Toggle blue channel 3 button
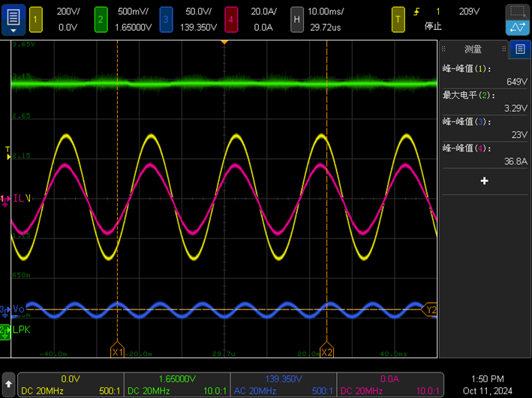This screenshot has height=398, width=532. coord(166,19)
